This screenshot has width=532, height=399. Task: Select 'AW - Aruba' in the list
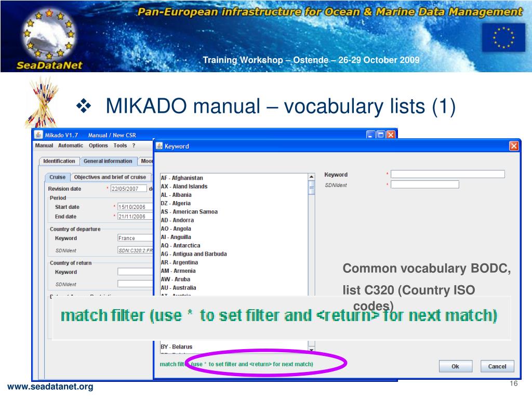coord(234,279)
